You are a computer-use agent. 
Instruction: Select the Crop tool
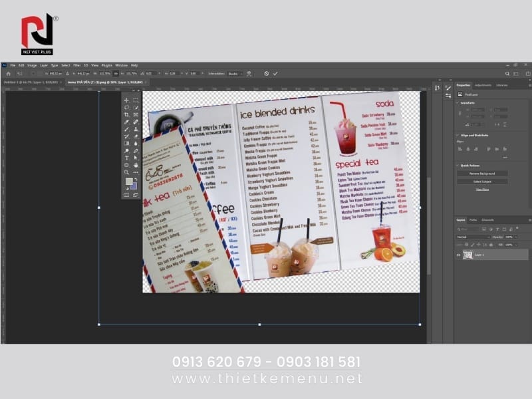coord(126,114)
